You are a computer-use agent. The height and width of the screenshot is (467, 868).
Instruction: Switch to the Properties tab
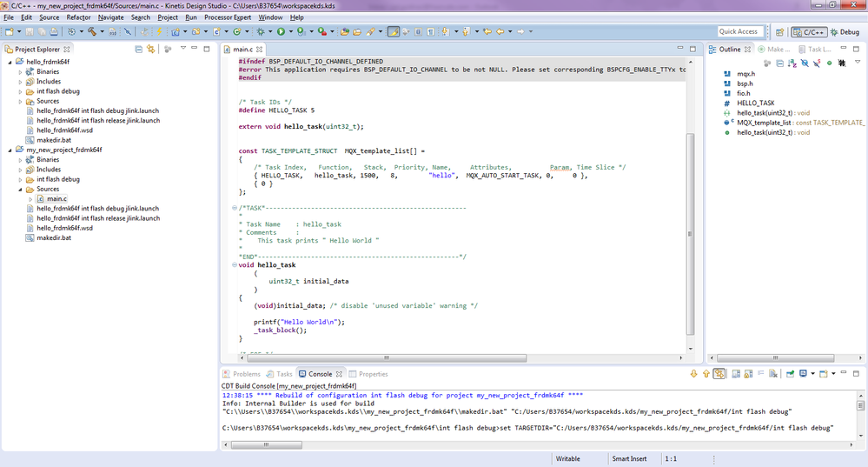coord(368,374)
